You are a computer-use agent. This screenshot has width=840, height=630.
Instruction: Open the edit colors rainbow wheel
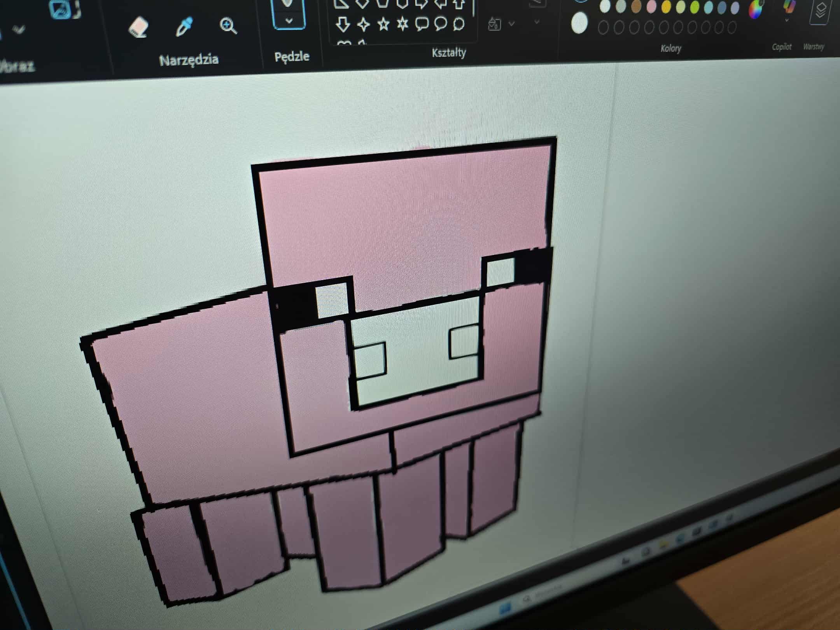(756, 9)
